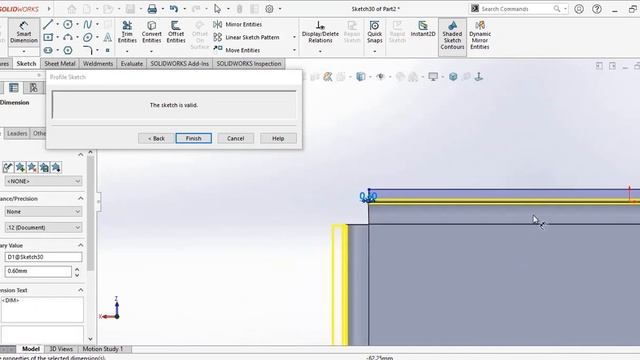Select the sketch Point tool
This screenshot has height=360, width=640.
tap(107, 50)
